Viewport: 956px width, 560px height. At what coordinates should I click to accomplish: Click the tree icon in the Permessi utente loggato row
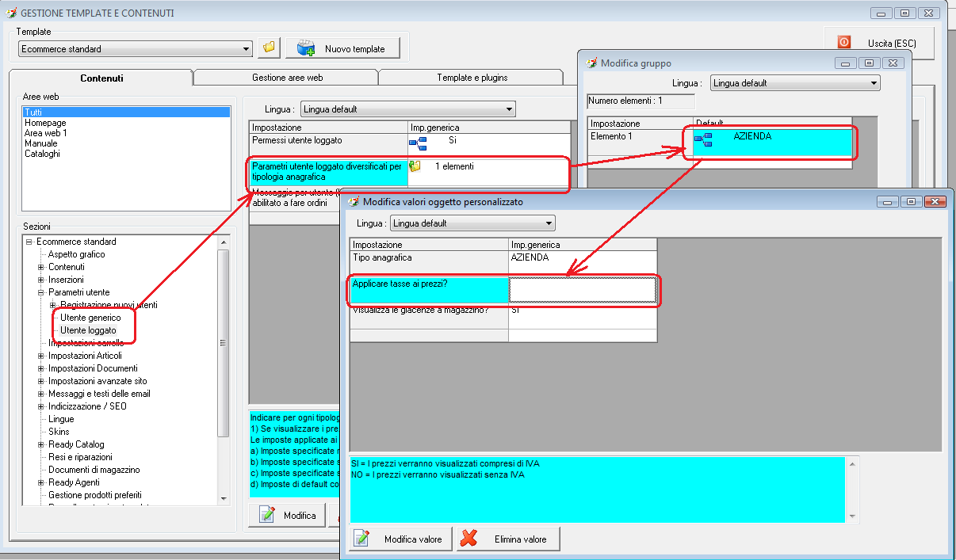[418, 143]
